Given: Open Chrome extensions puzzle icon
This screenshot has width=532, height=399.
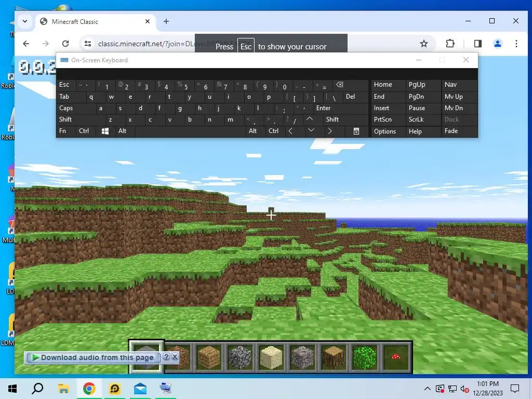Looking at the screenshot, I should [x=450, y=44].
